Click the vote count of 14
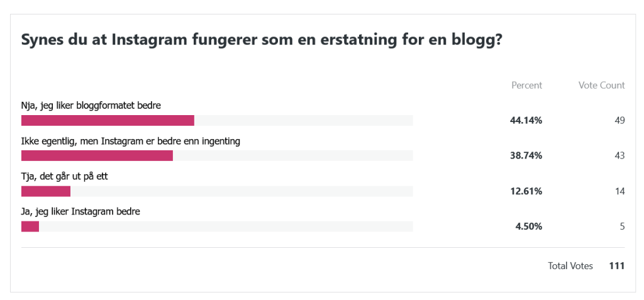Viewport: 644px width, 300px height. tap(619, 191)
